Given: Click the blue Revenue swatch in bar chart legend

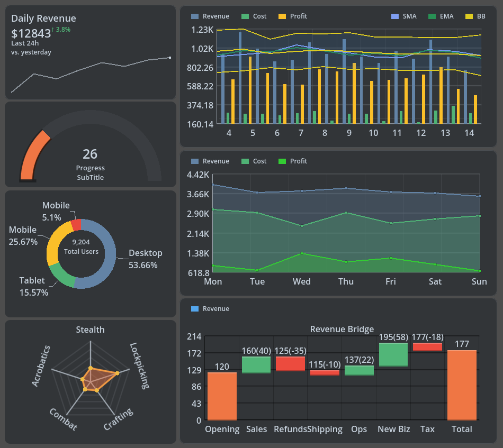Looking at the screenshot, I should (x=195, y=16).
